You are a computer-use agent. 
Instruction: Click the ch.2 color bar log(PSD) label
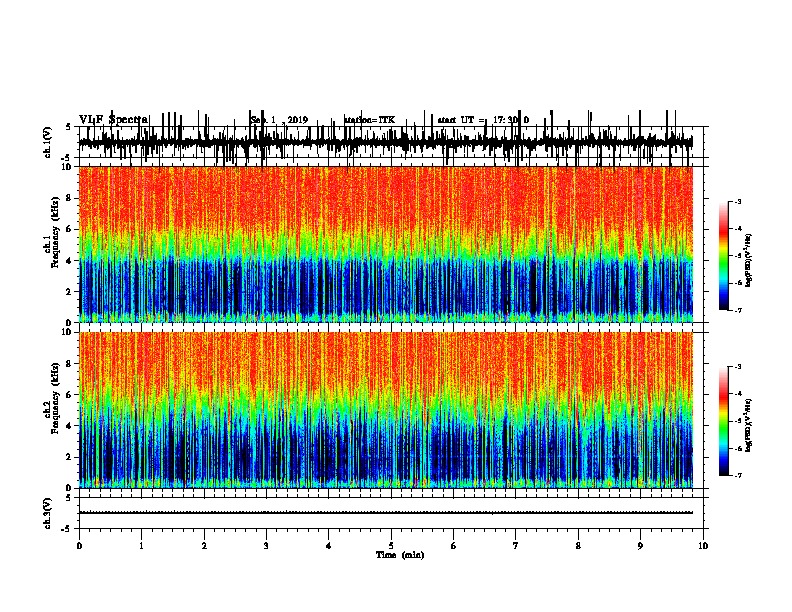click(748, 425)
